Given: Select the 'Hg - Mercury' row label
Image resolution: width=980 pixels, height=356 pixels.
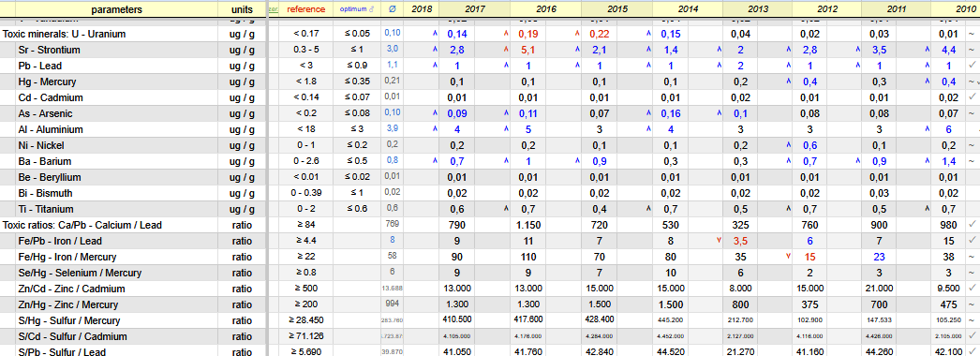Looking at the screenshot, I should click(x=46, y=82).
